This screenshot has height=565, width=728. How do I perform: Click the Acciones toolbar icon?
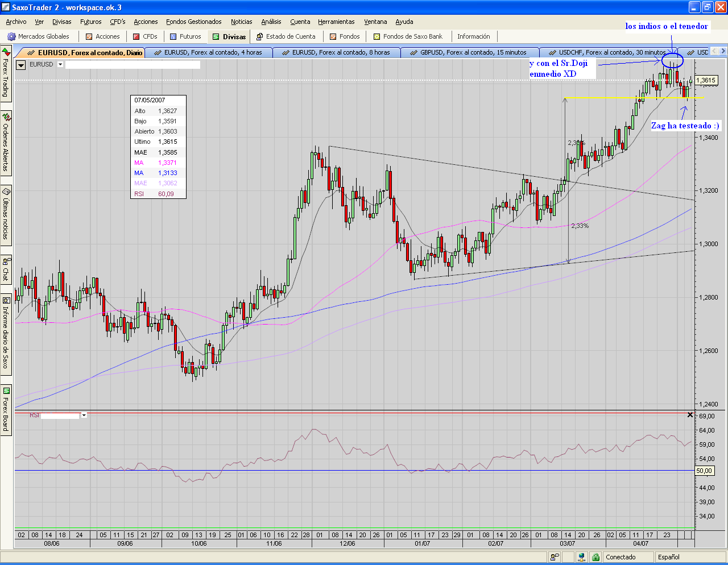(89, 36)
